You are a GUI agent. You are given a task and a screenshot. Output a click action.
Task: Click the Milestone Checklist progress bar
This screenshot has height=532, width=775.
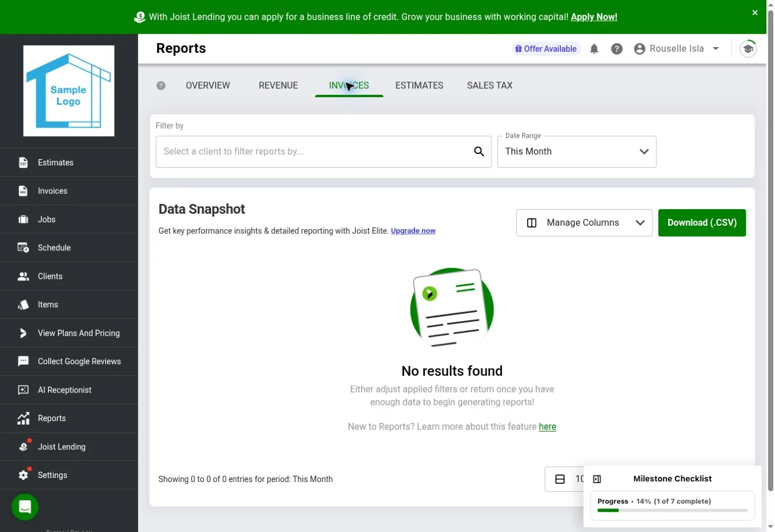click(673, 510)
